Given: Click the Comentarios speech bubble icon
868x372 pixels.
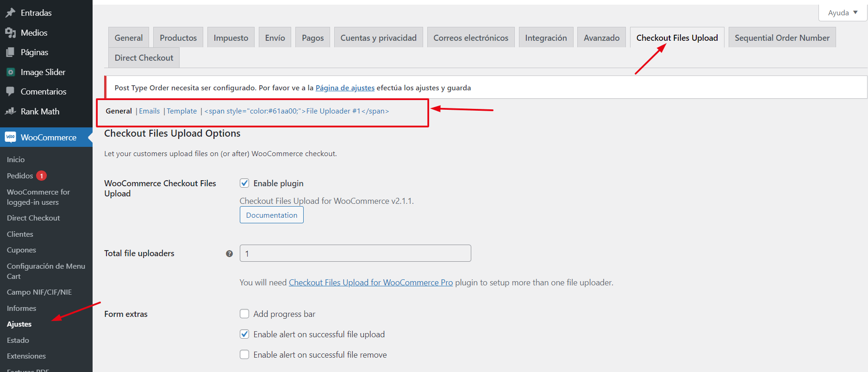Looking at the screenshot, I should click(10, 92).
